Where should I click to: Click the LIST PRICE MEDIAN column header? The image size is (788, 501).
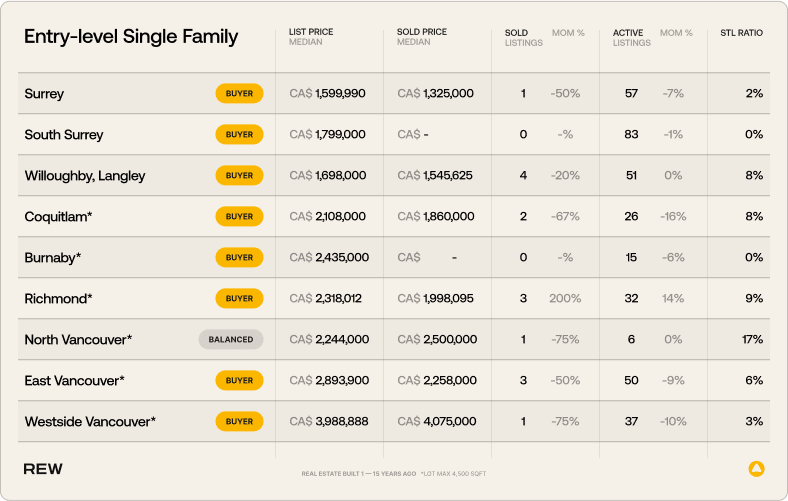(311, 37)
